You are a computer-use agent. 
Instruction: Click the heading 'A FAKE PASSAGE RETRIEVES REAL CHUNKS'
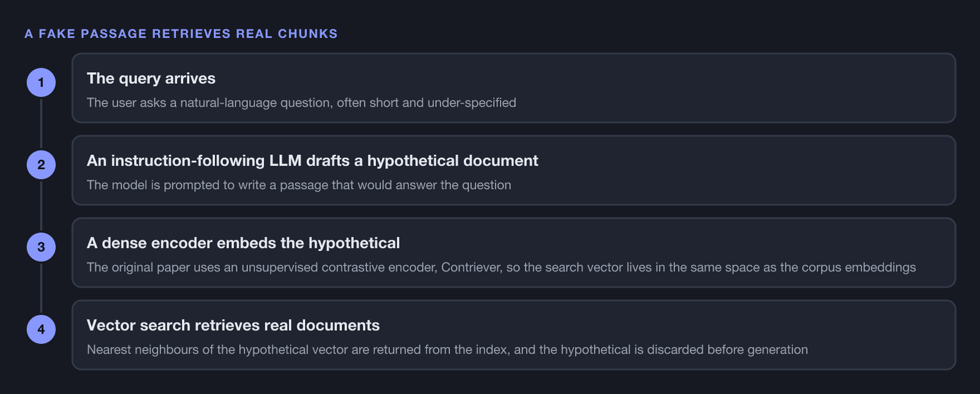[x=181, y=34]
